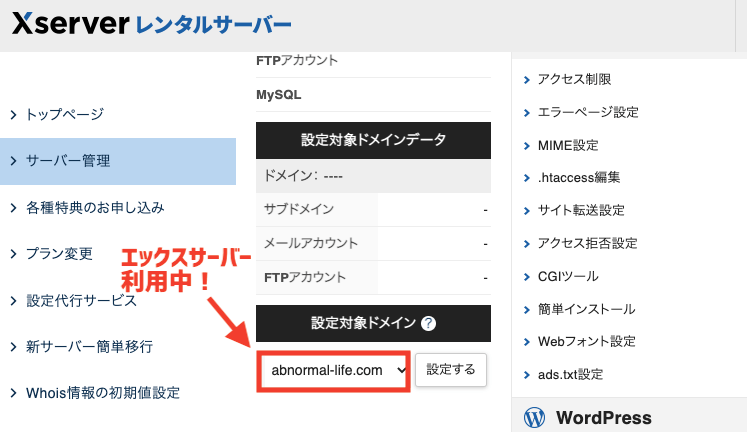This screenshot has width=747, height=432.
Task: Click the Xserver logo
Action: pos(71,24)
